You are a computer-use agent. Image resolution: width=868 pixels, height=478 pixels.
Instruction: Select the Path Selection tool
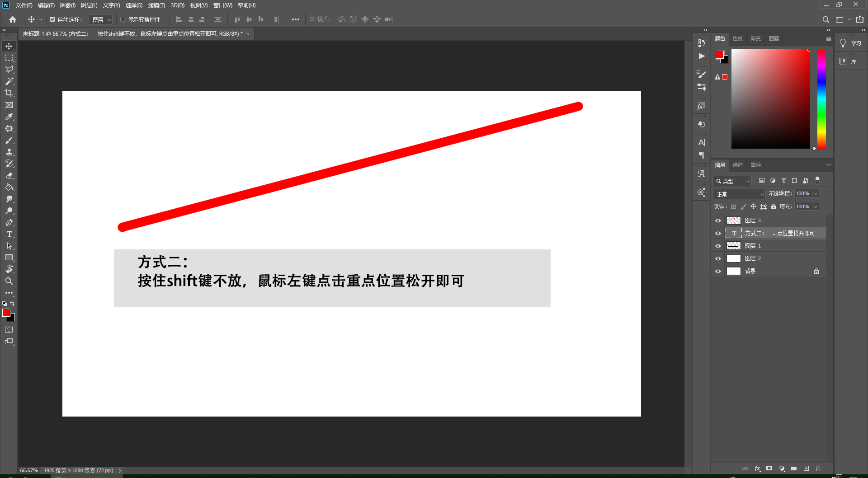coord(9,246)
